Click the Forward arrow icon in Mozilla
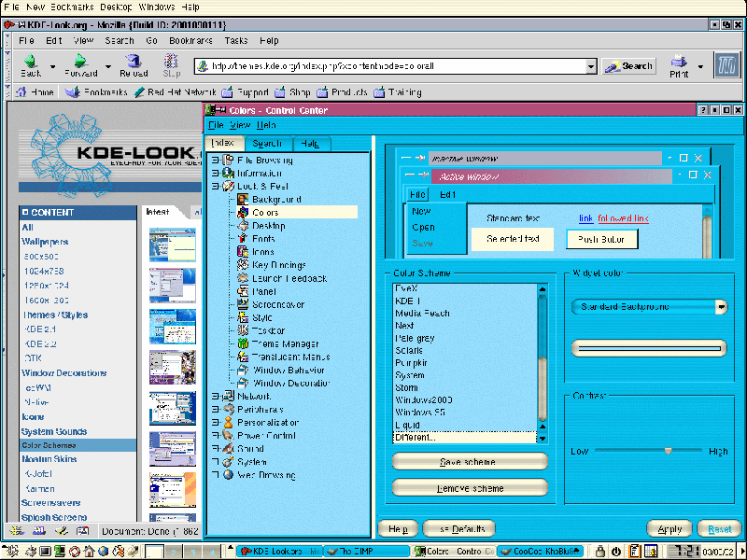Viewport: 747px width, 560px height. [80, 61]
